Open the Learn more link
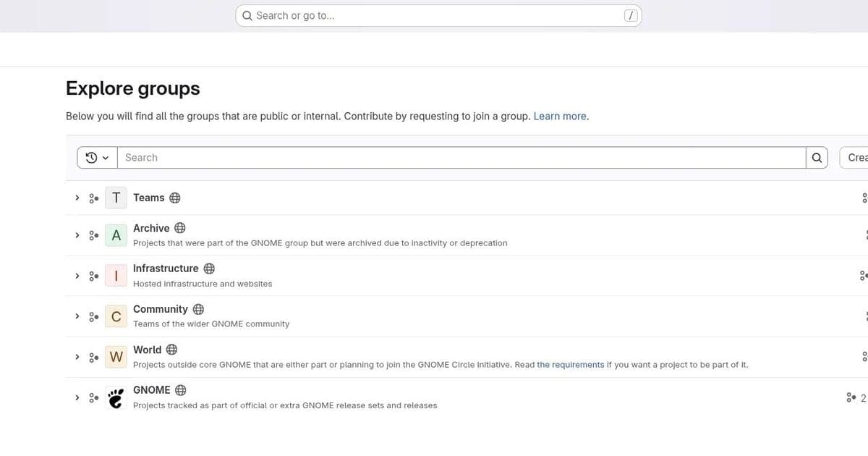This screenshot has height=456, width=868. [x=560, y=116]
